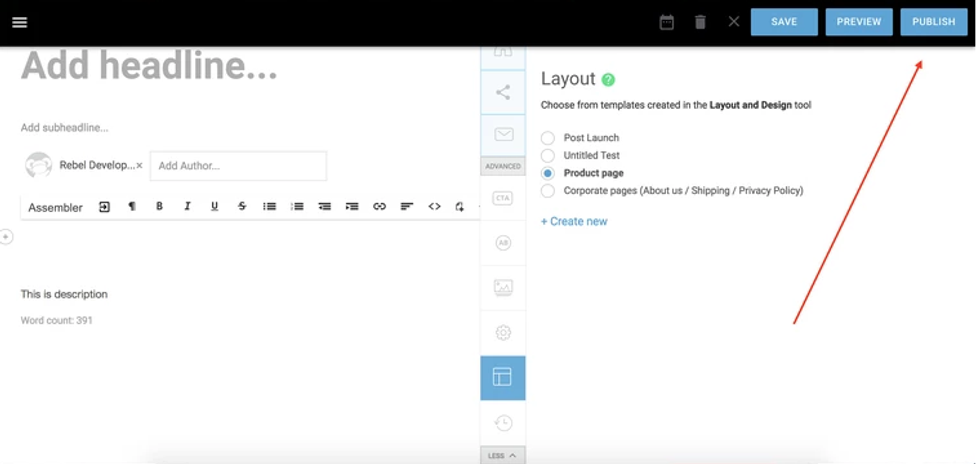
Task: Insert a link using the link icon
Action: pyautogui.click(x=379, y=207)
